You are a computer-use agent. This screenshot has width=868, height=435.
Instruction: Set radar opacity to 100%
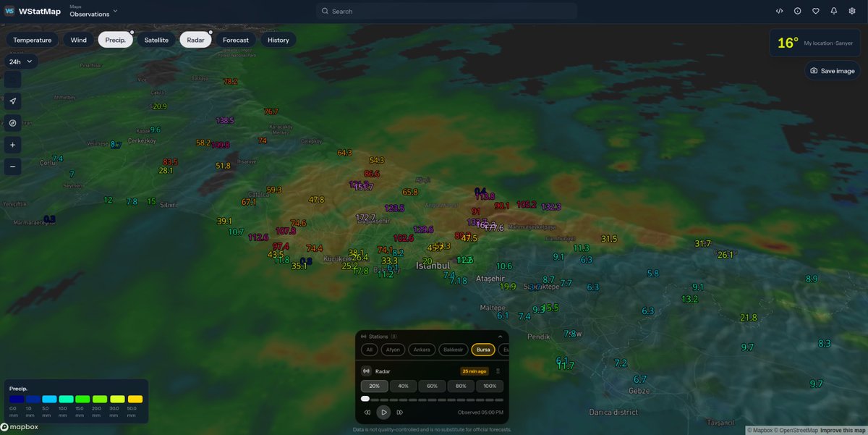point(490,387)
